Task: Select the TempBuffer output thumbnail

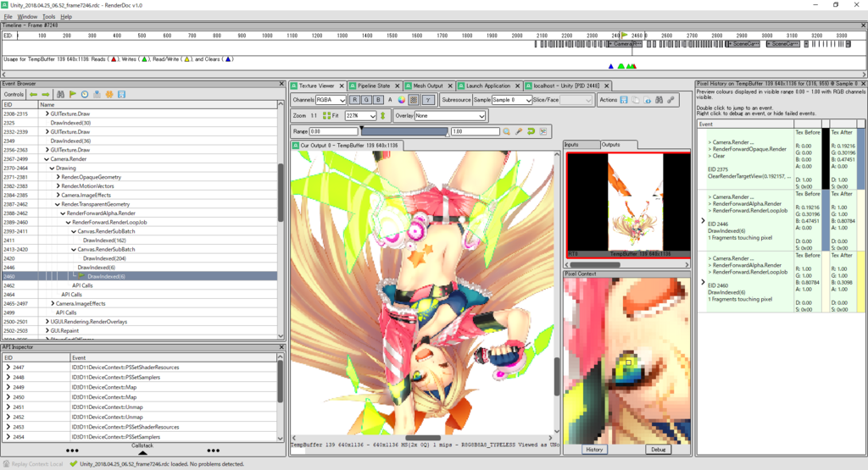Action: (x=628, y=205)
